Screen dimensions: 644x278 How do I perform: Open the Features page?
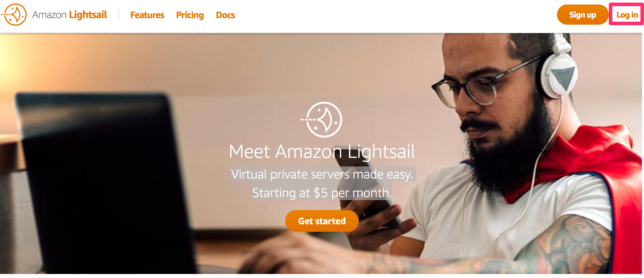147,15
